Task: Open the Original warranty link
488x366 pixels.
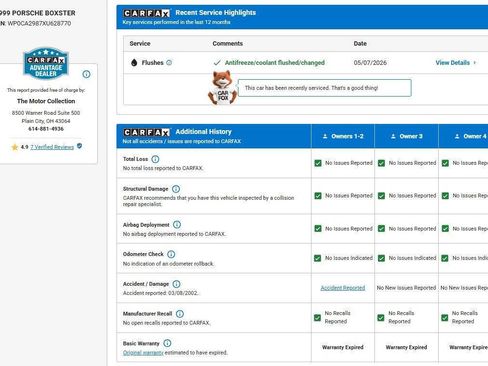Action: click(143, 353)
